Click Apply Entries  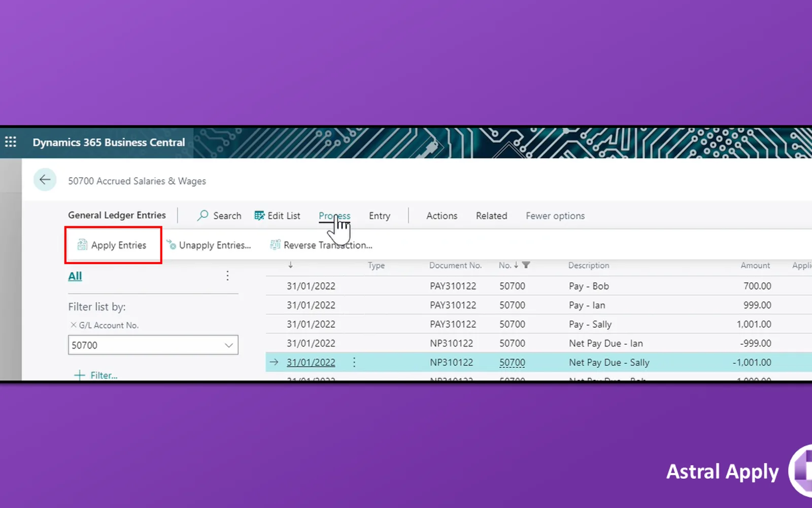point(119,245)
